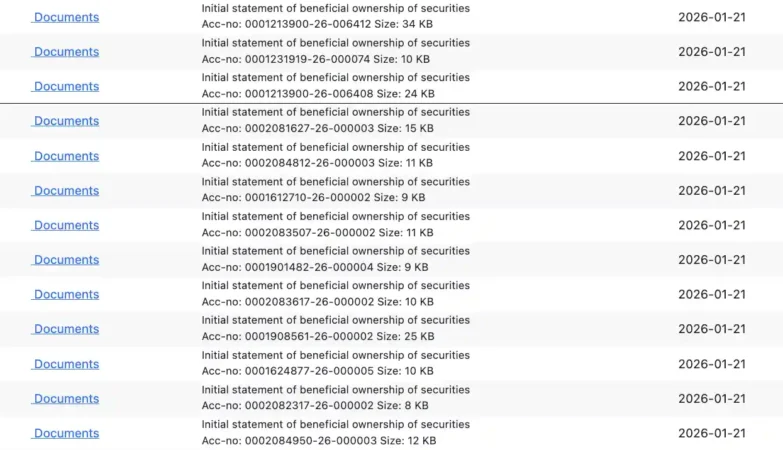View Documents for Acc-no 0002083617-26-000002
783x450 pixels.
pyautogui.click(x=66, y=295)
